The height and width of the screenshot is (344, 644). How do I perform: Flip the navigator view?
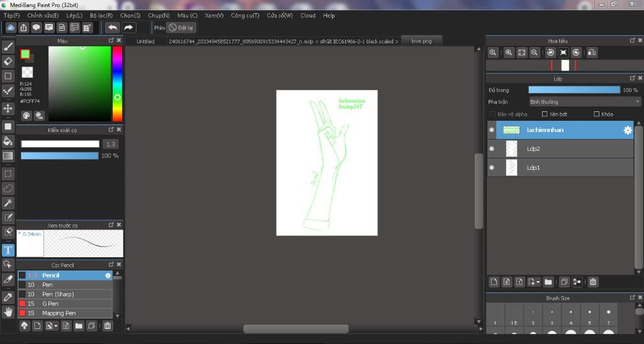592,53
